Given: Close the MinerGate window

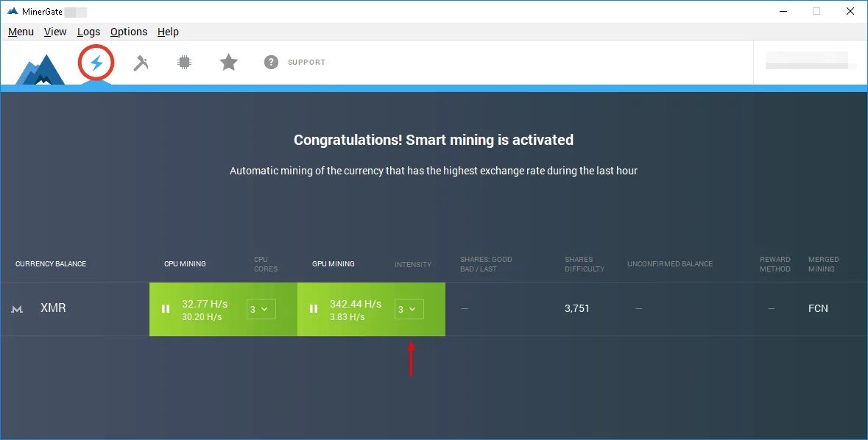Looking at the screenshot, I should click(x=850, y=11).
